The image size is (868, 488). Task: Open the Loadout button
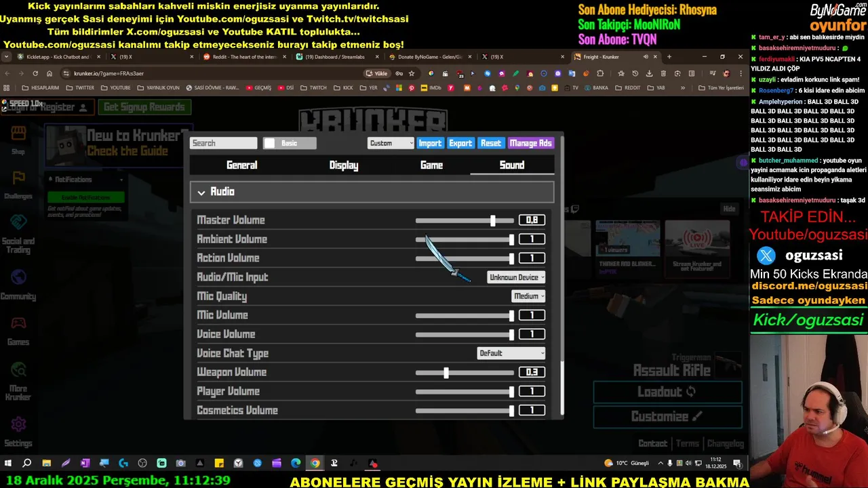(667, 392)
